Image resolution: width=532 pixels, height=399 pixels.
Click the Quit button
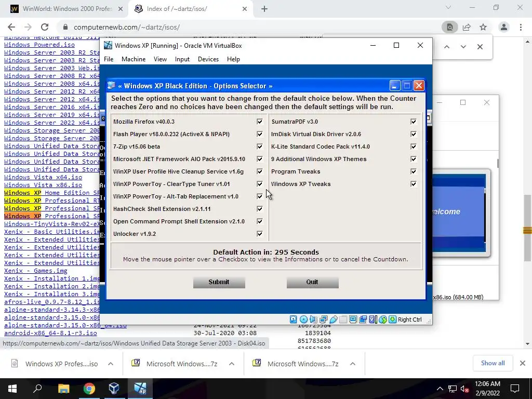point(312,282)
